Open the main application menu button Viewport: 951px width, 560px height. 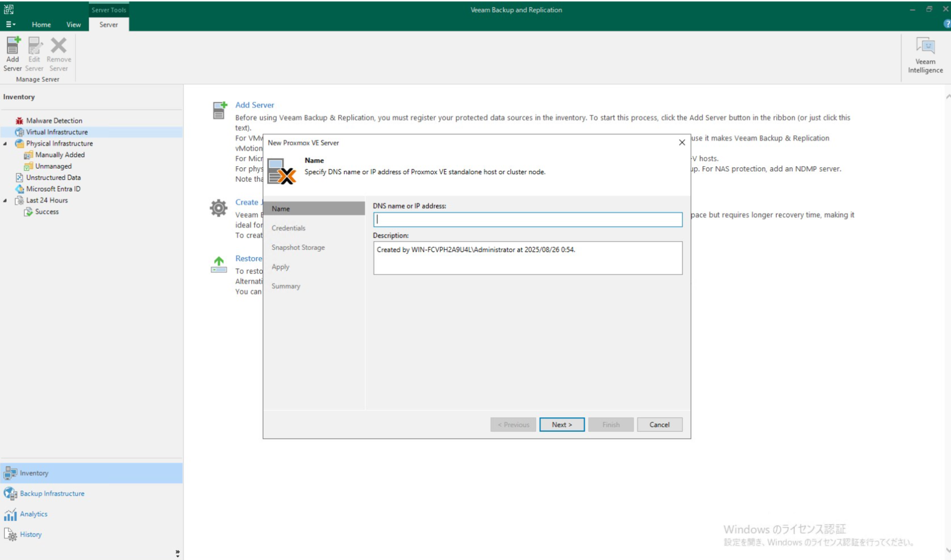(10, 25)
